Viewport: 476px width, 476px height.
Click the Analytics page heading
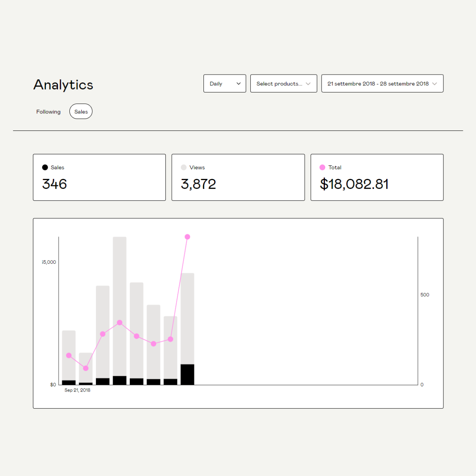pyautogui.click(x=63, y=85)
